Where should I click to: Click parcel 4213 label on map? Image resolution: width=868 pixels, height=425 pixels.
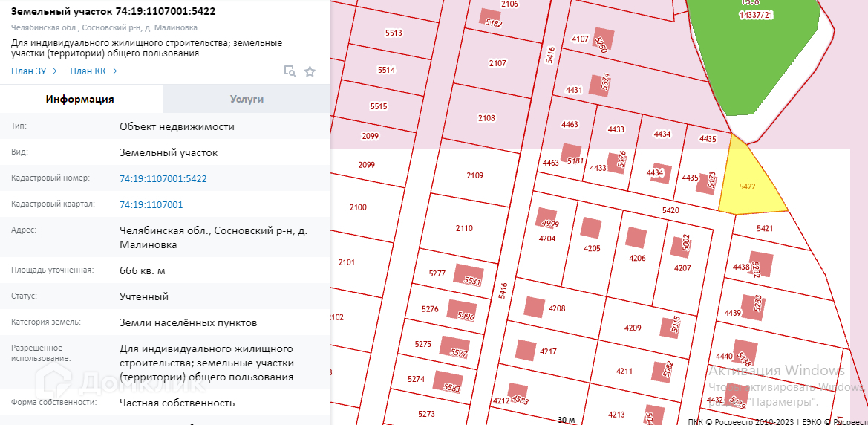click(616, 414)
